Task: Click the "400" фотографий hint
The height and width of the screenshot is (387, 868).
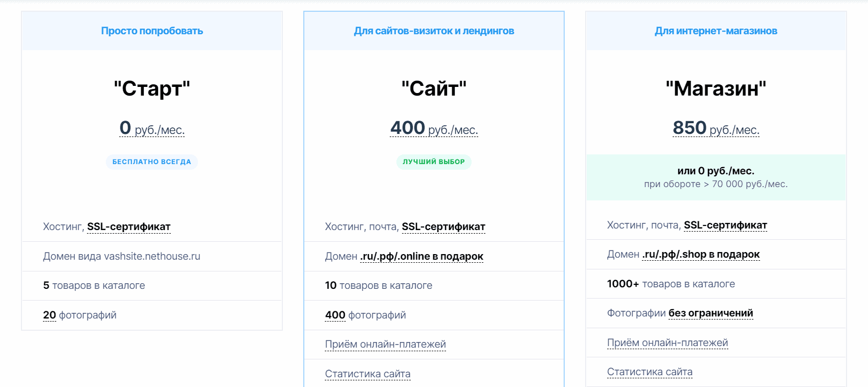Action: point(335,315)
